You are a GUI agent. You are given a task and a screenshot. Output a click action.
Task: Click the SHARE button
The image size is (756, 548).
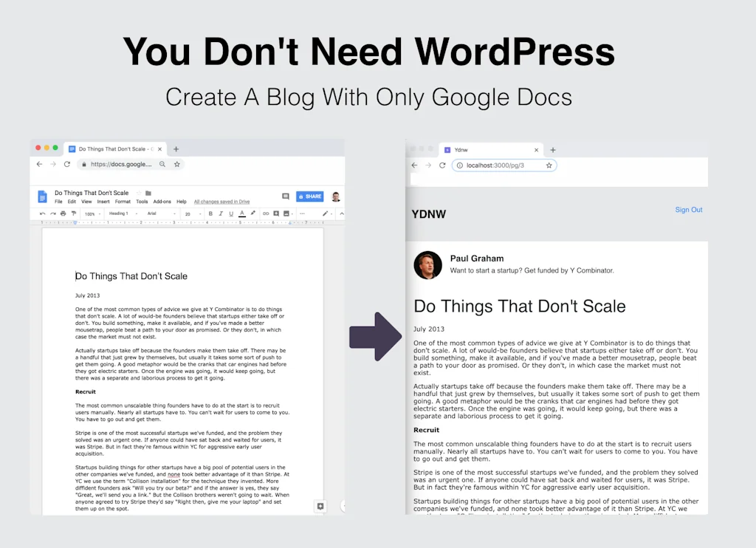click(x=310, y=196)
